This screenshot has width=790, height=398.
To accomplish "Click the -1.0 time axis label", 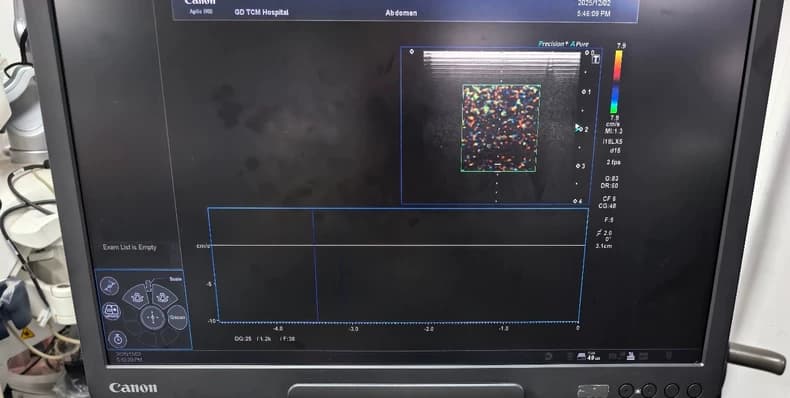I will 503,328.
